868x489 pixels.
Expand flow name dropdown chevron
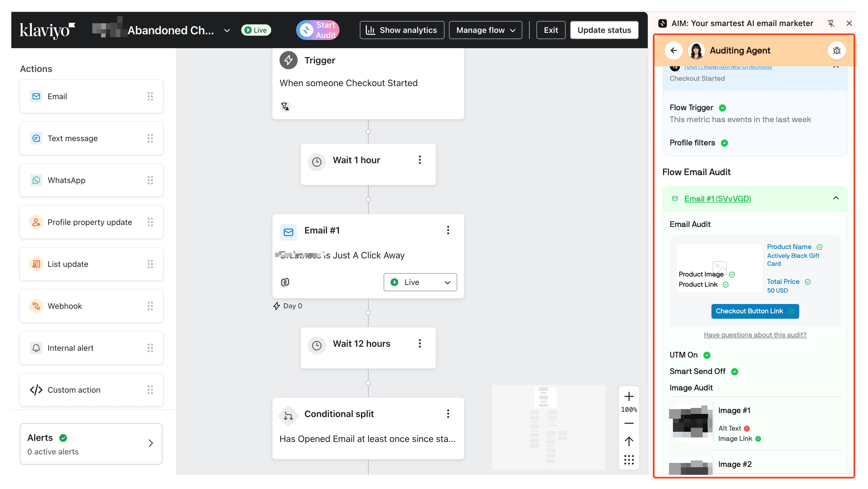pyautogui.click(x=227, y=30)
